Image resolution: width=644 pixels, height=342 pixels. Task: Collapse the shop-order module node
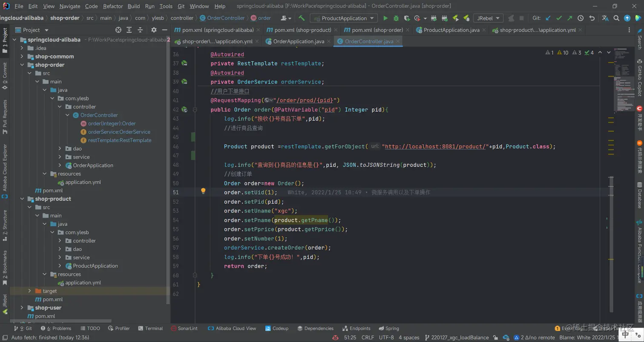coord(22,65)
